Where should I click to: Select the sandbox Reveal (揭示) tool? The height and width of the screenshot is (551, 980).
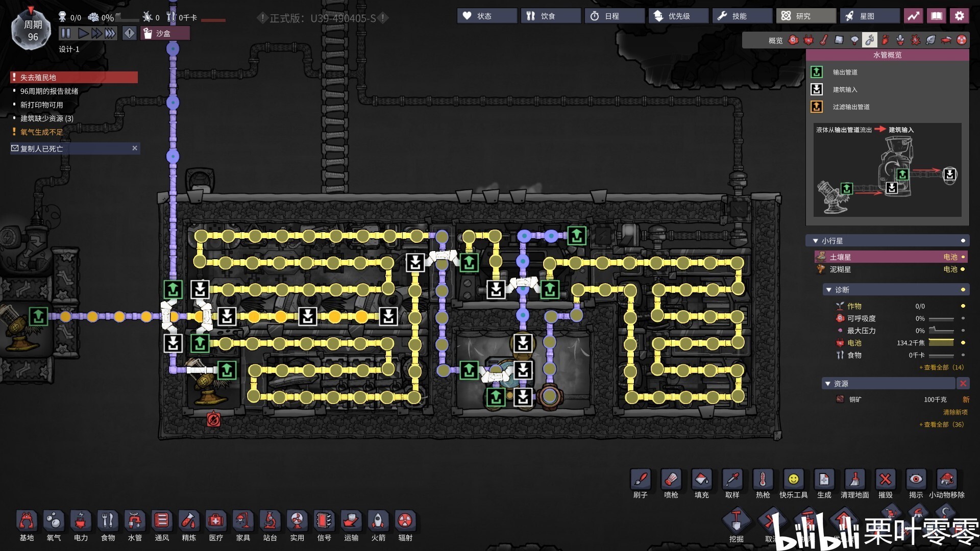pos(916,484)
